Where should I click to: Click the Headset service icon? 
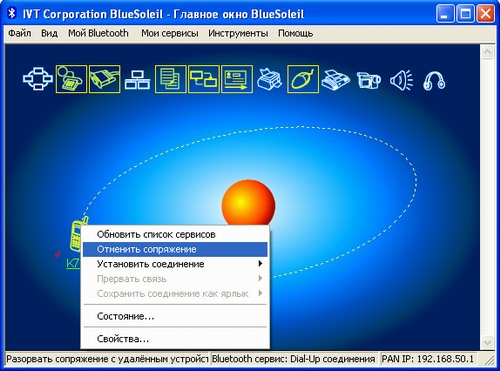pyautogui.click(x=434, y=80)
